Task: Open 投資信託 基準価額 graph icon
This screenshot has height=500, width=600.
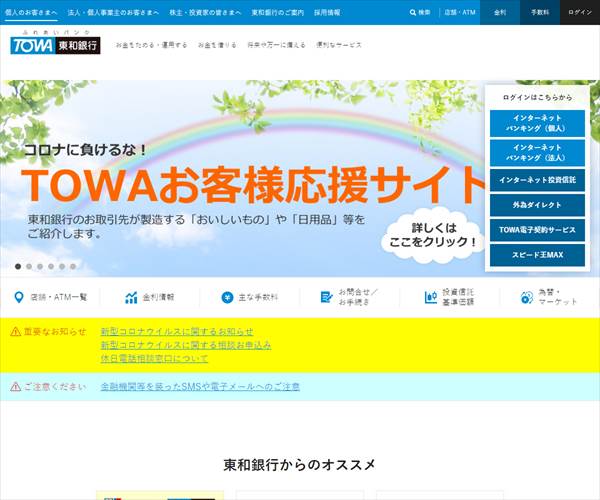Action: pyautogui.click(x=431, y=297)
